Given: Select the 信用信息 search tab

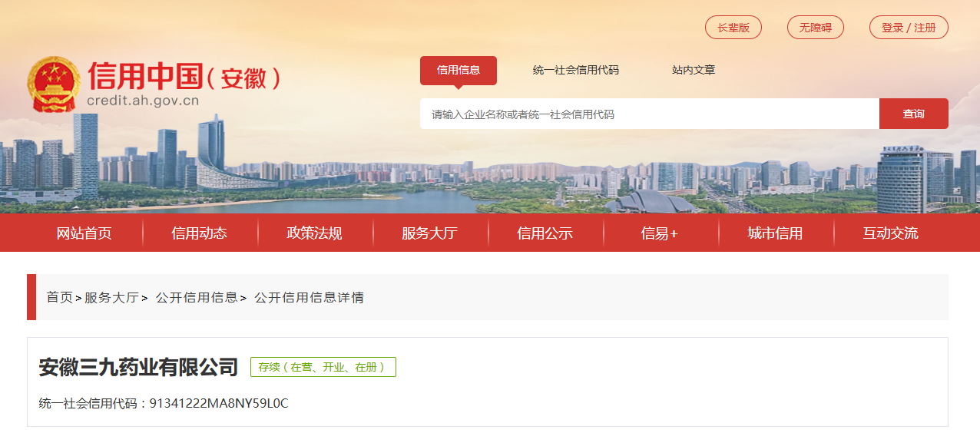Looking at the screenshot, I should [459, 70].
